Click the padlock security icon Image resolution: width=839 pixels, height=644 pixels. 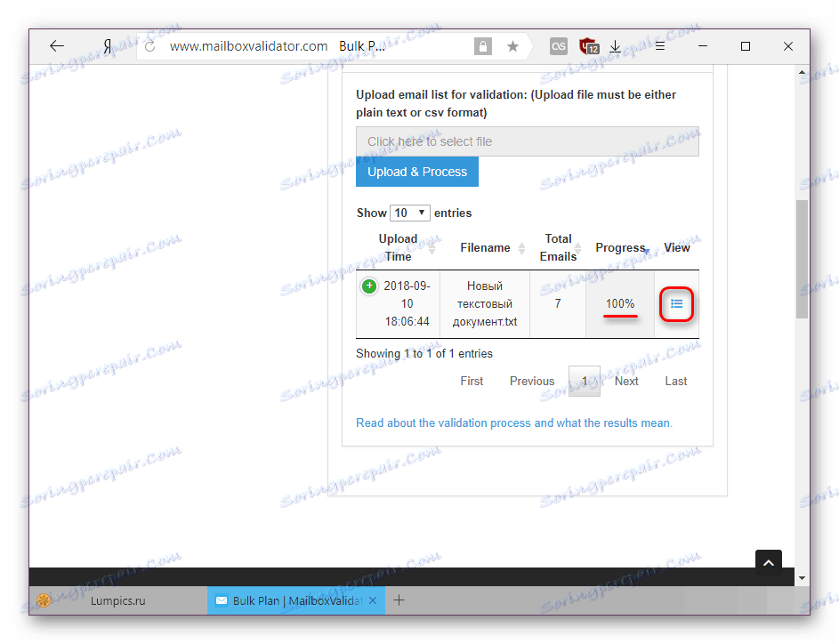pyautogui.click(x=482, y=46)
